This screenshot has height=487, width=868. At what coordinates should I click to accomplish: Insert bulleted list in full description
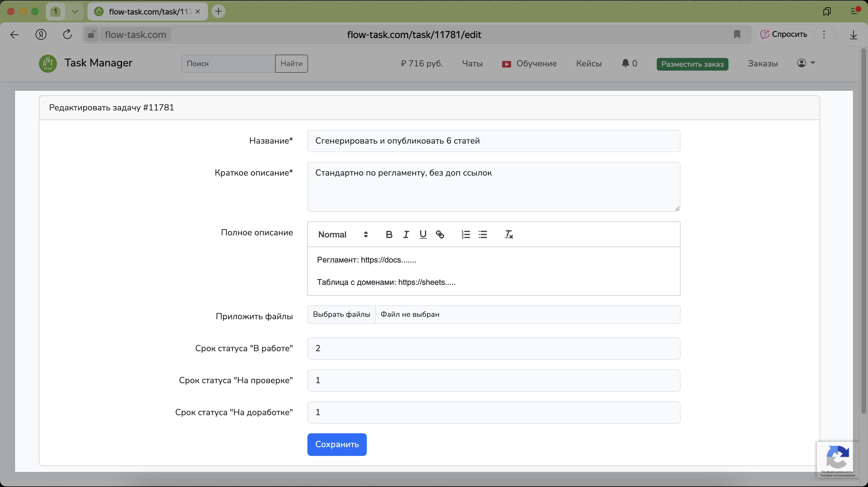point(483,234)
